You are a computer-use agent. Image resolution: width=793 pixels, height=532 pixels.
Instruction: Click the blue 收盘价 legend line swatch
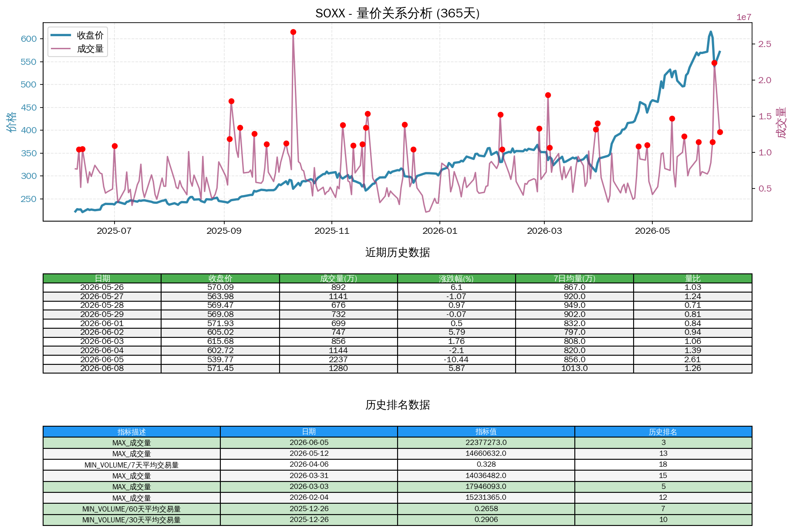tap(61, 35)
